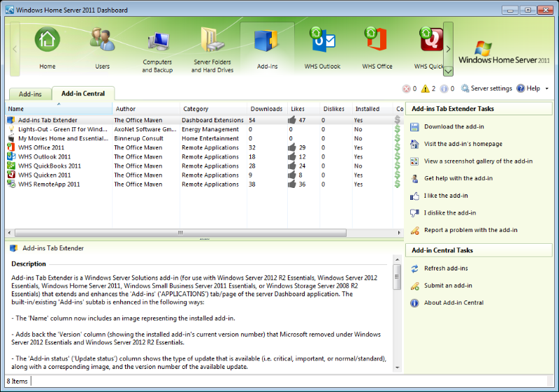Image resolution: width=559 pixels, height=392 pixels.
Task: Expand the Help dropdown arrow
Action: (x=547, y=89)
